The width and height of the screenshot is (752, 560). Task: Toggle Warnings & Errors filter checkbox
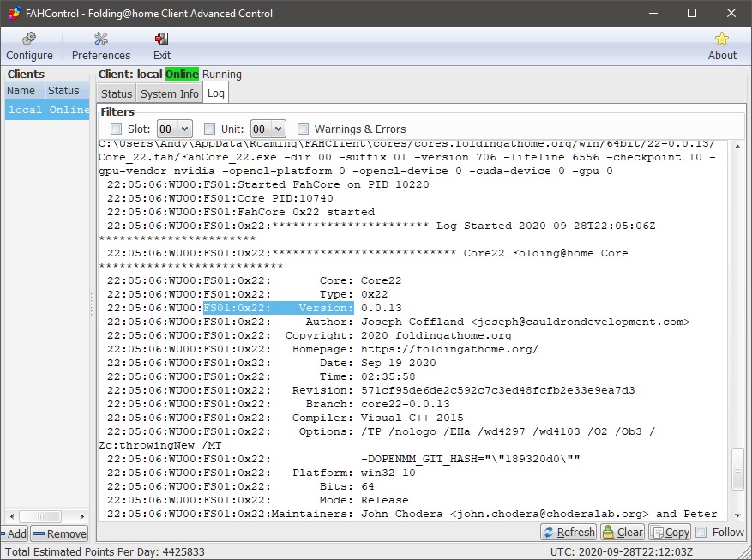(x=303, y=129)
